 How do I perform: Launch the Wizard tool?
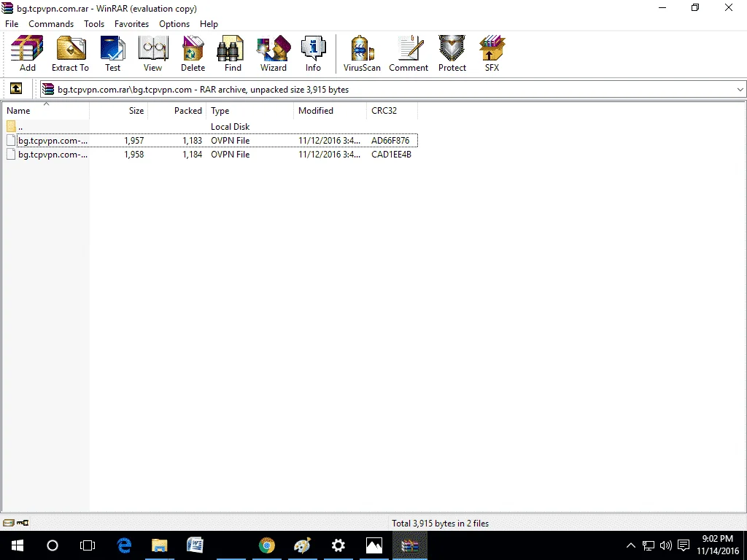pyautogui.click(x=274, y=53)
